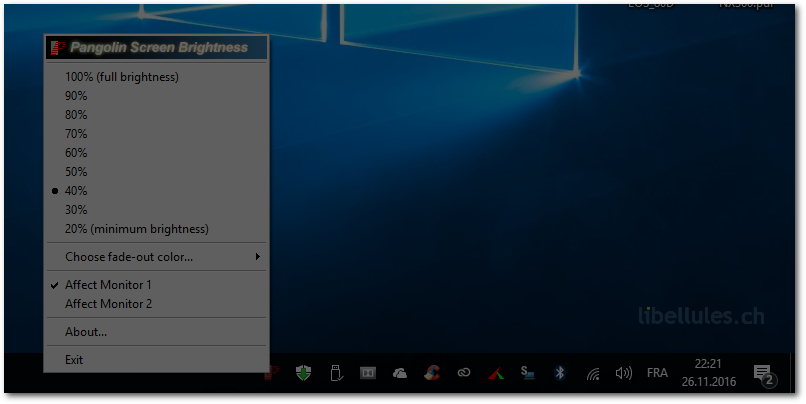Click the red and green triangle tray icon

496,374
